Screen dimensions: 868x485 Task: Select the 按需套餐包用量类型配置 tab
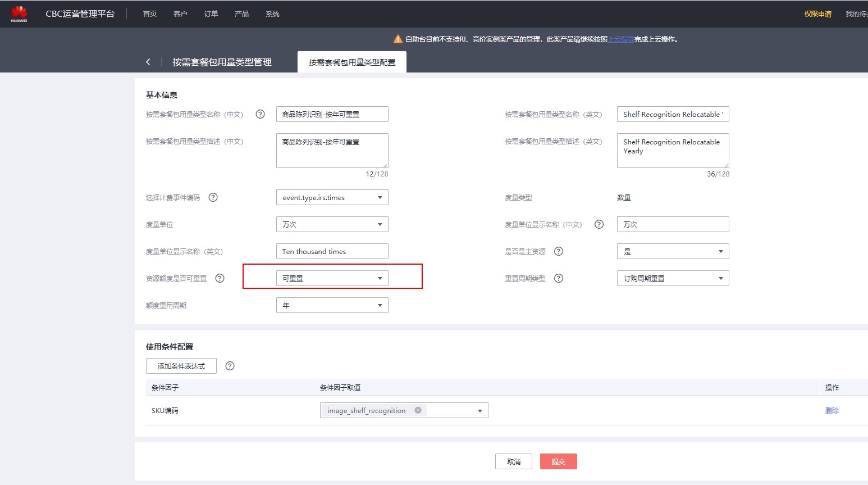[352, 62]
